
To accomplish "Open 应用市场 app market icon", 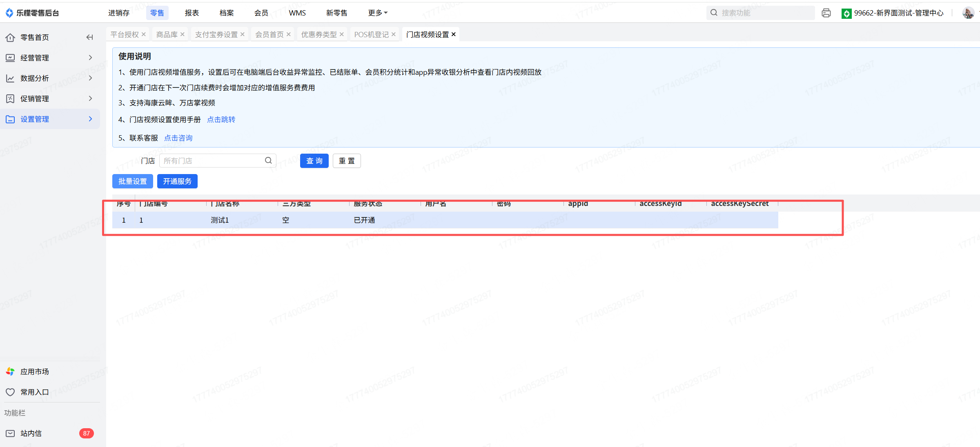I will [x=10, y=371].
